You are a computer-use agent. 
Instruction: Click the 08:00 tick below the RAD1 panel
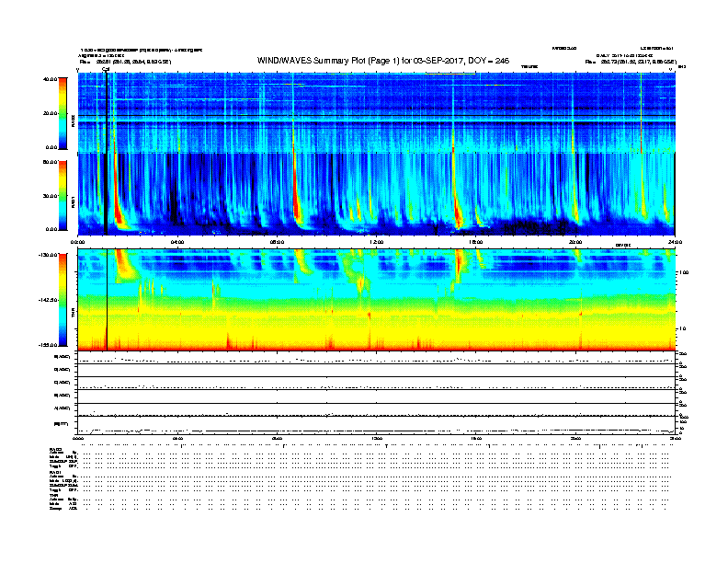pyautogui.click(x=277, y=242)
